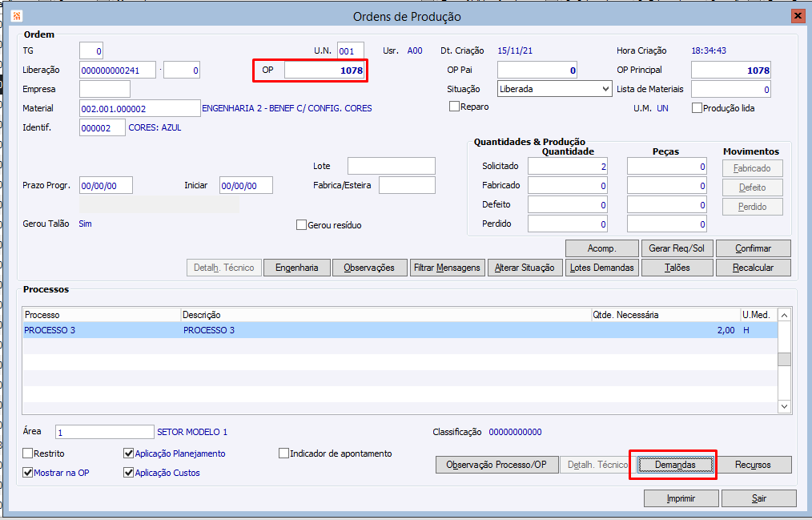Toggle the Indicador de apontamento checkbox
This screenshot has height=520, width=812.
tap(283, 453)
